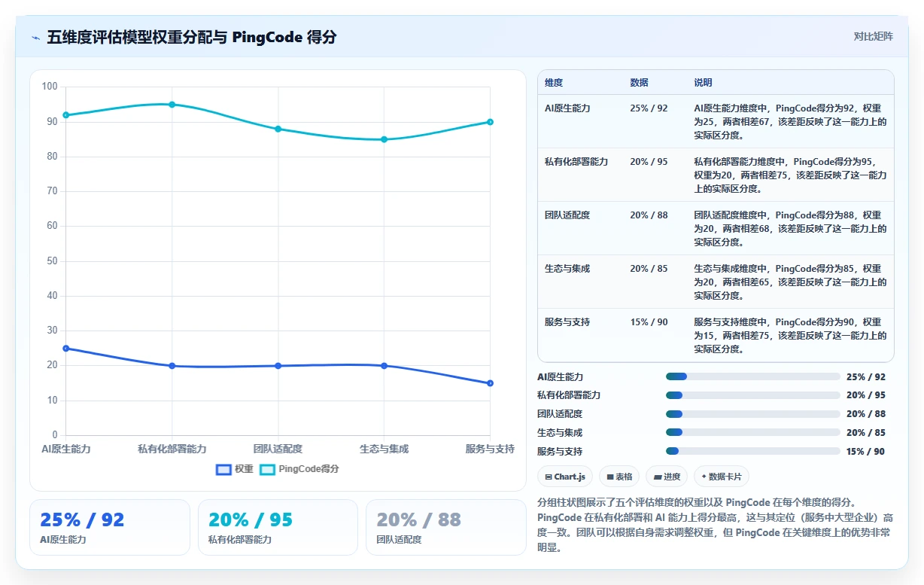The width and height of the screenshot is (924, 585).
Task: Click the 数据 column header
Action: [x=639, y=83]
